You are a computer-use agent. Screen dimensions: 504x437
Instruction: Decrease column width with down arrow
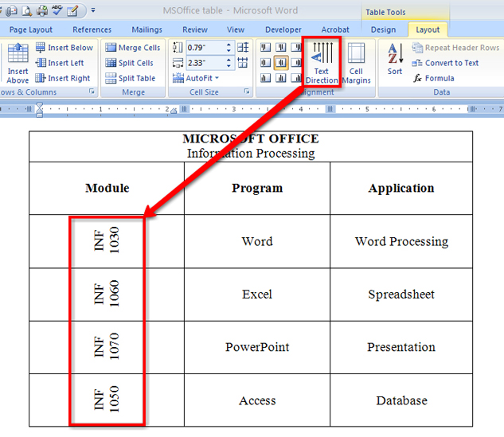(229, 66)
